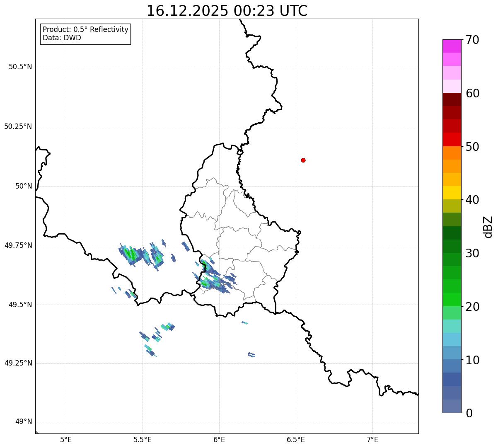The height and width of the screenshot is (448, 498).
Task: Click the 49.25°N latitude label
Action: pyautogui.click(x=18, y=363)
